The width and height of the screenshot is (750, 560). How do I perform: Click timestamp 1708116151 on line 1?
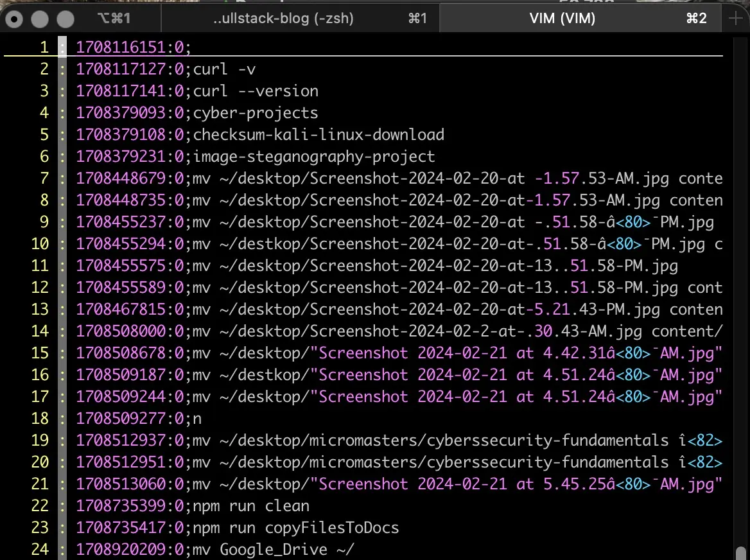121,47
